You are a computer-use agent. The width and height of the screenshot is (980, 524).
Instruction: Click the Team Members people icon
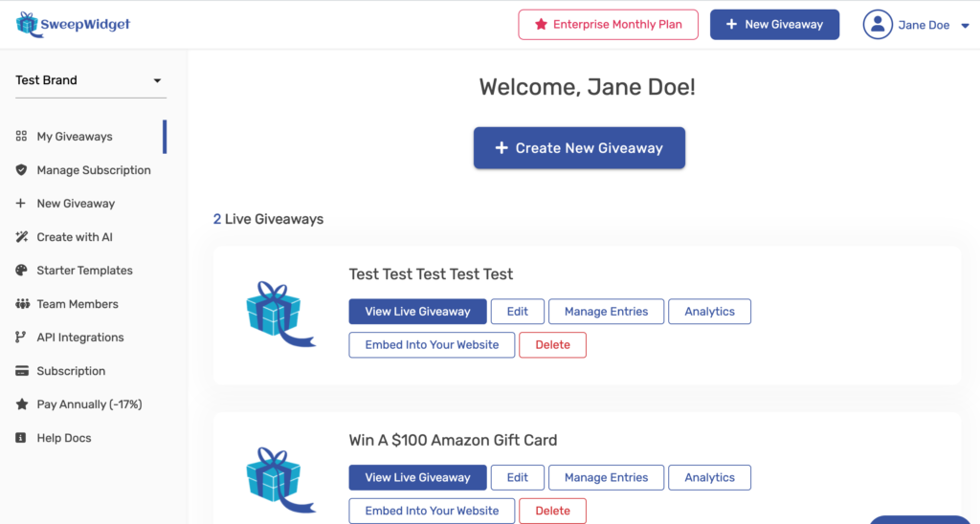coord(23,304)
